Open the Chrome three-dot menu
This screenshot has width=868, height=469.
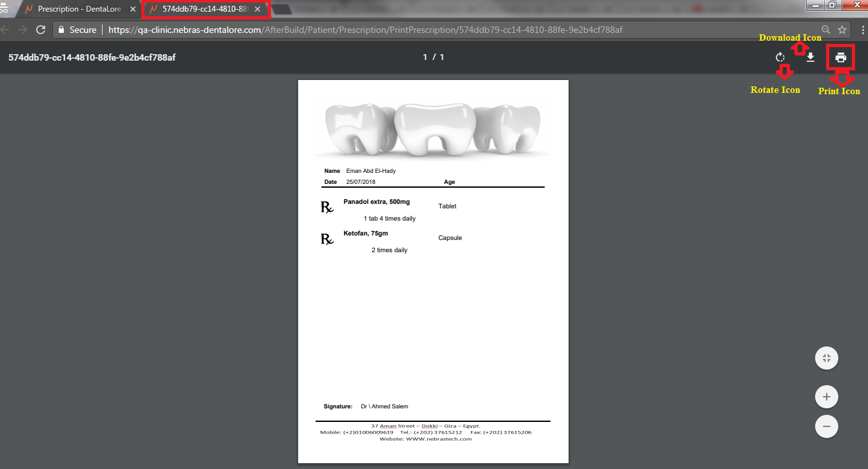[862, 30]
